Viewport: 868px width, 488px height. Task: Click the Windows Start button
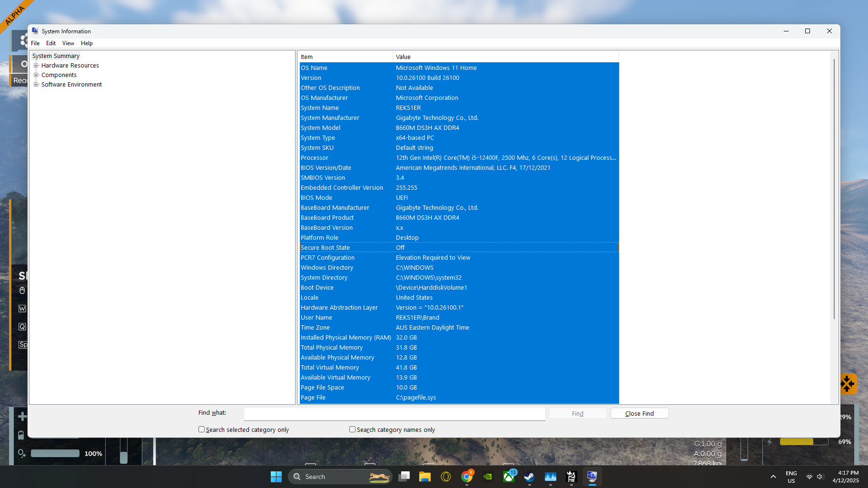coord(276,477)
